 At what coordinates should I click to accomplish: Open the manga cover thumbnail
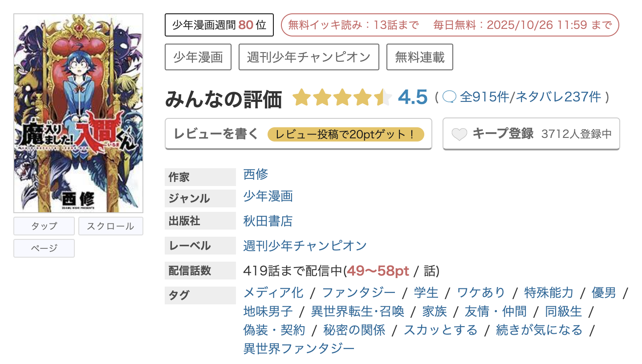coord(78,113)
